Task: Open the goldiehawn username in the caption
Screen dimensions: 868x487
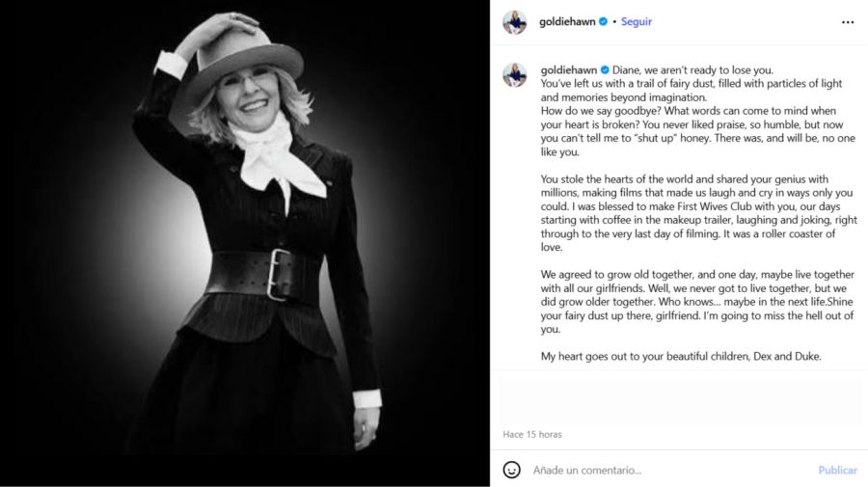Action: (x=568, y=69)
